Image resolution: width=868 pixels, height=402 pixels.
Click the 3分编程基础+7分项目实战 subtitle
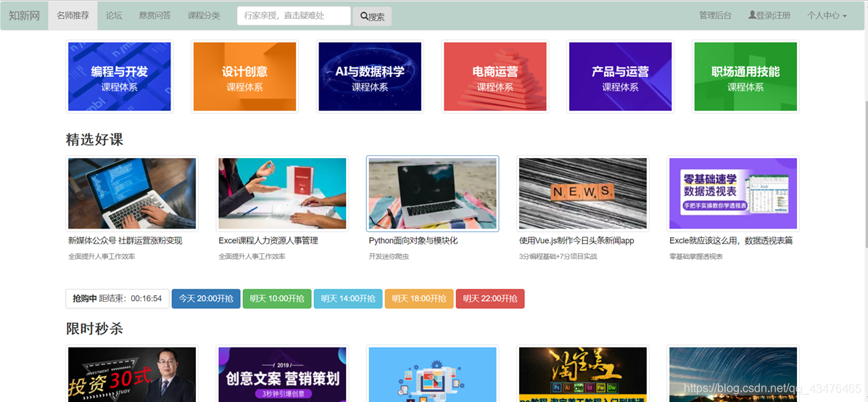point(558,257)
